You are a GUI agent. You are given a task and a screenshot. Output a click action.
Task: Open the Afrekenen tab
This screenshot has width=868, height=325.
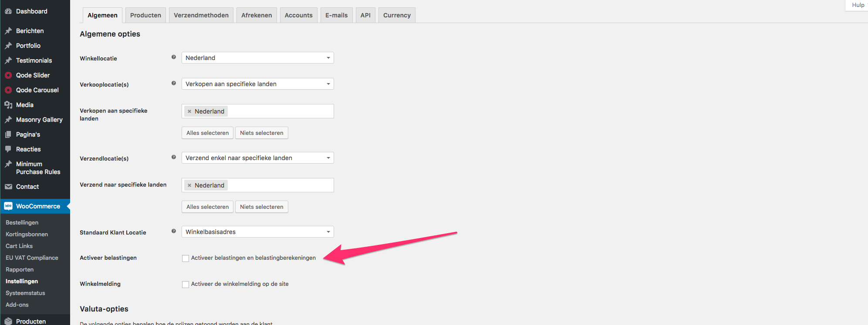[x=257, y=15]
